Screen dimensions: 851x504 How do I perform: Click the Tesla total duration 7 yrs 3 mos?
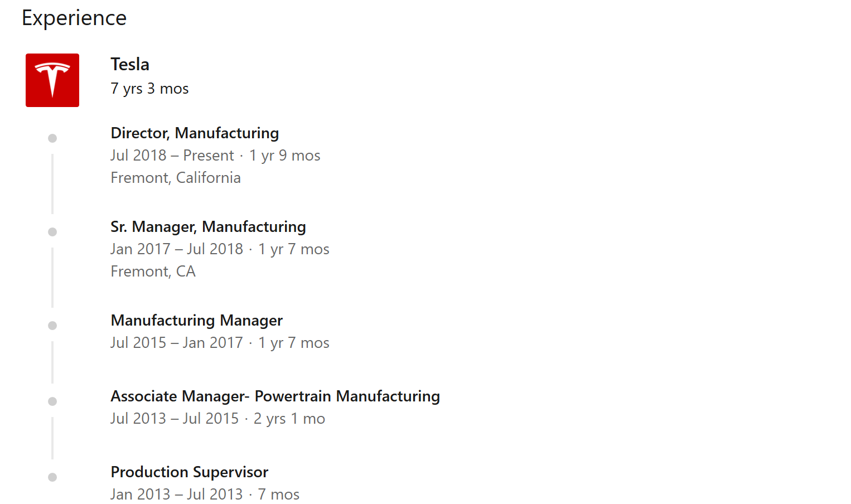pyautogui.click(x=149, y=89)
